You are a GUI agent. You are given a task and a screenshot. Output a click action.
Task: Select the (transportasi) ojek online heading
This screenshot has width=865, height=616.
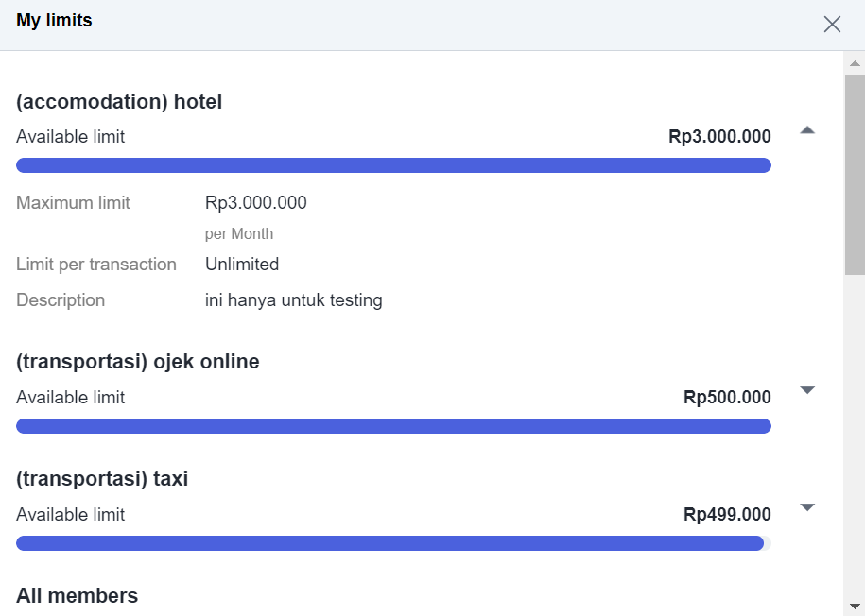point(138,362)
